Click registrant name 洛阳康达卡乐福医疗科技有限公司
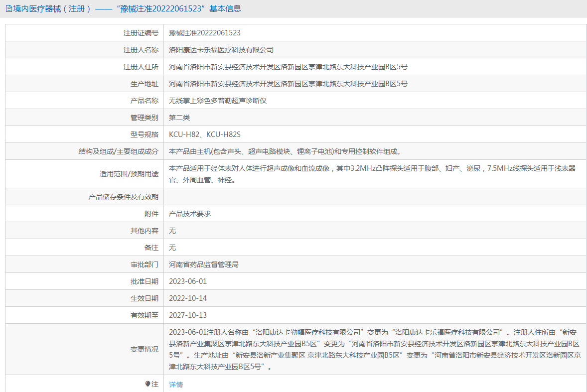Viewport: 587px width, 392px height. pyautogui.click(x=221, y=50)
